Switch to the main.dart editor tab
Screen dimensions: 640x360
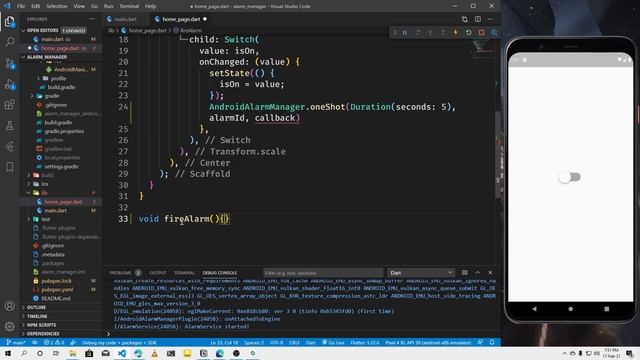[x=124, y=19]
